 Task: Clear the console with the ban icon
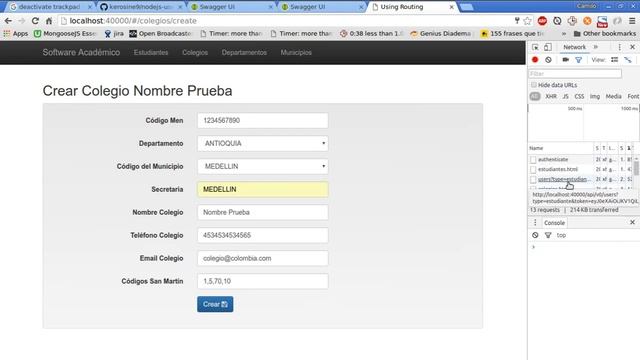point(535,235)
